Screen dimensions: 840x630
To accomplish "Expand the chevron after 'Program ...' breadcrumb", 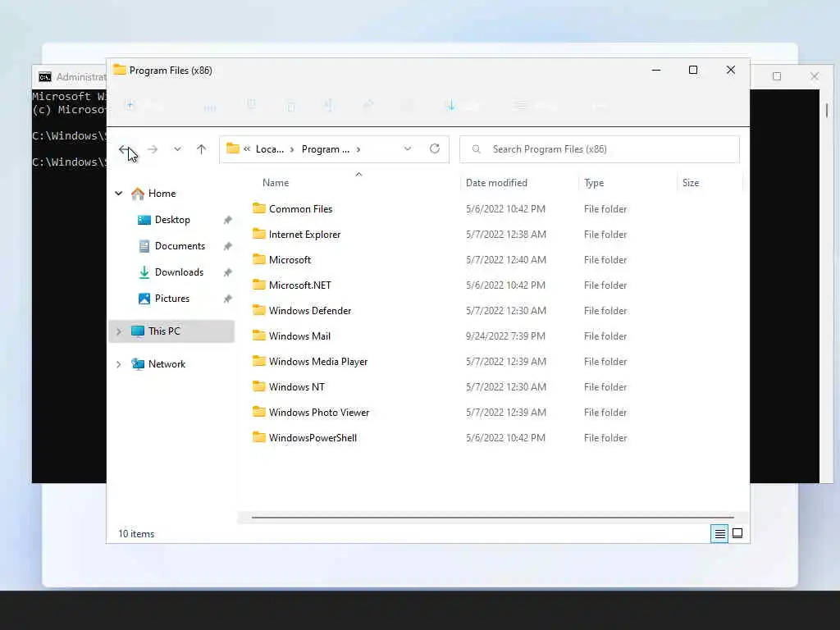I will coord(358,149).
